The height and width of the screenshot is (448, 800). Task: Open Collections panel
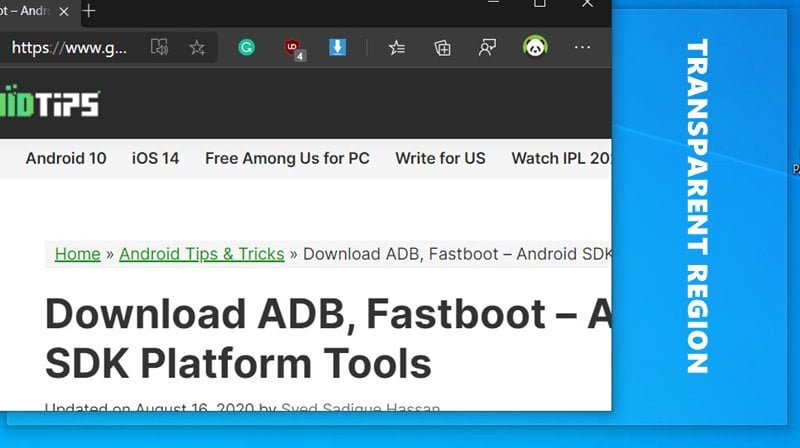(x=442, y=48)
